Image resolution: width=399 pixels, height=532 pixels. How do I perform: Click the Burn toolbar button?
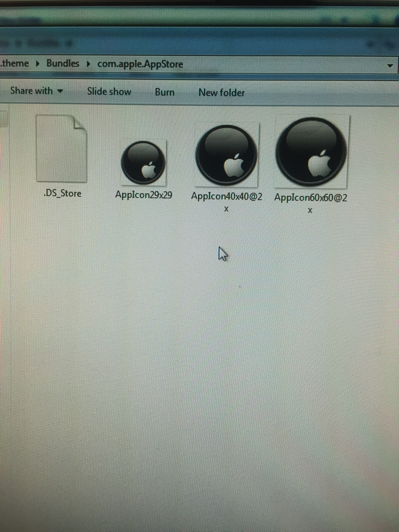164,92
